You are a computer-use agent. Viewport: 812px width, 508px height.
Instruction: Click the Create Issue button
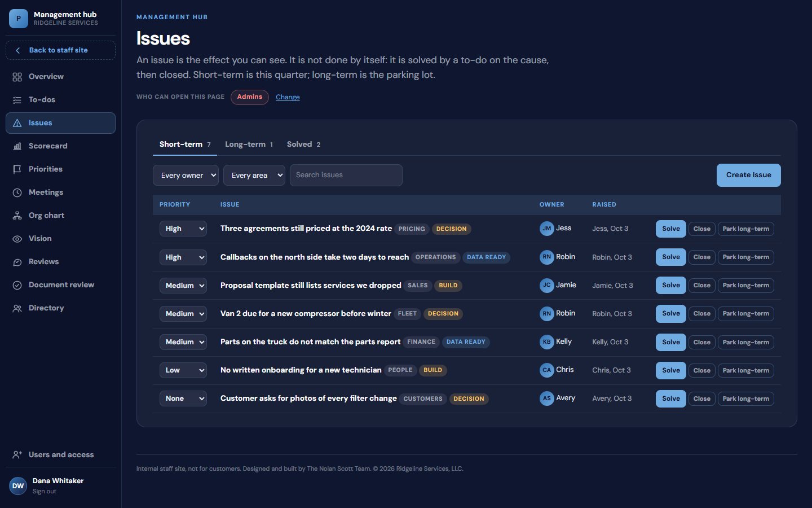748,175
